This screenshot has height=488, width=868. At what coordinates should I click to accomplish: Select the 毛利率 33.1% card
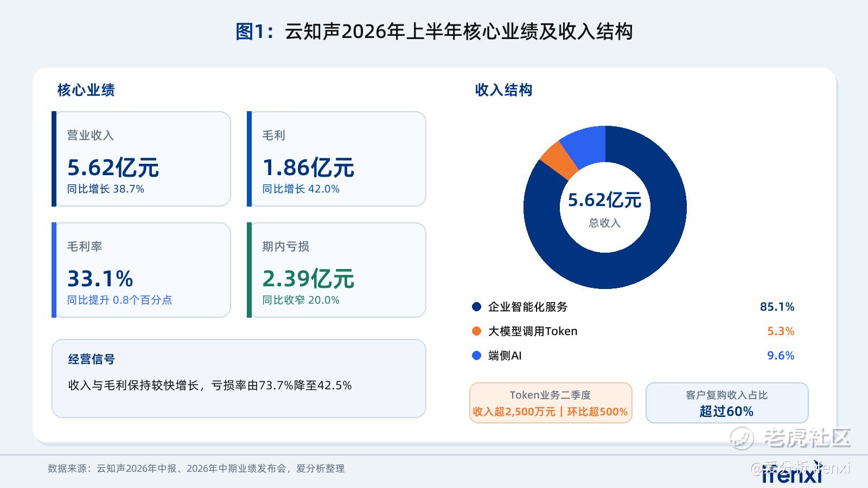[141, 270]
